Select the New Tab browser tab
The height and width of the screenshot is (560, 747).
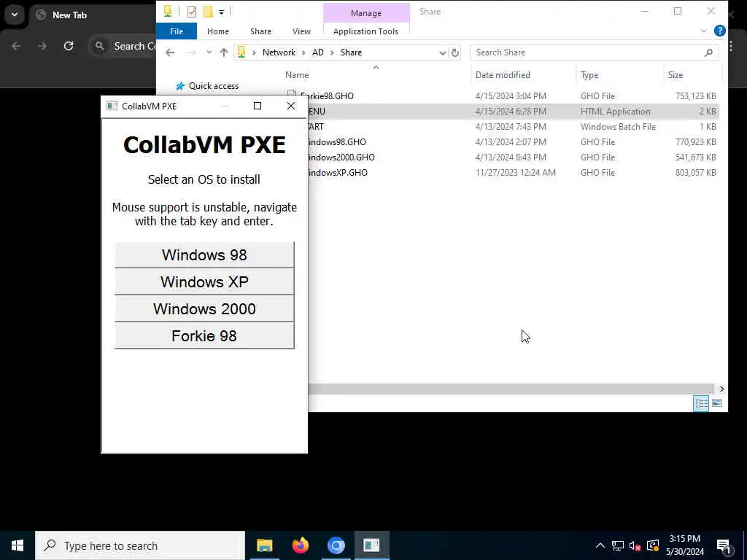[x=69, y=15]
